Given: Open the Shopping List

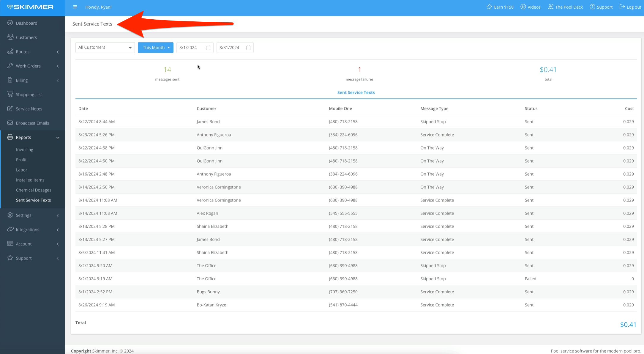Looking at the screenshot, I should (x=29, y=94).
